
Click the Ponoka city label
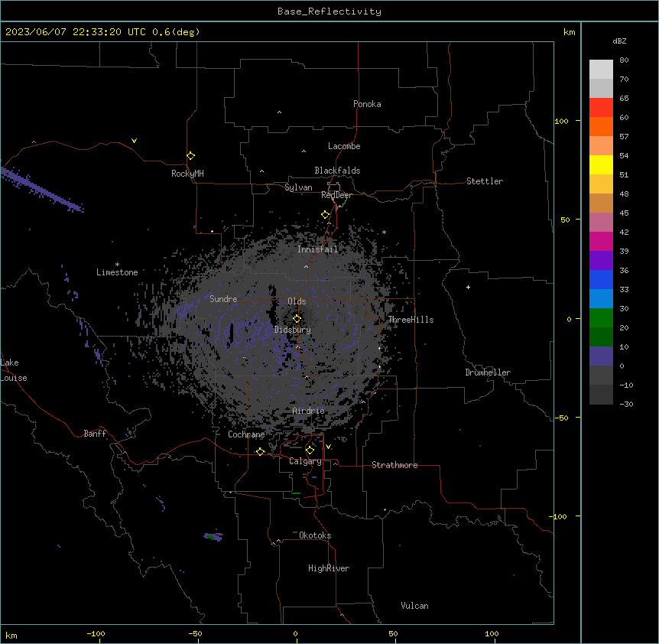pos(367,104)
